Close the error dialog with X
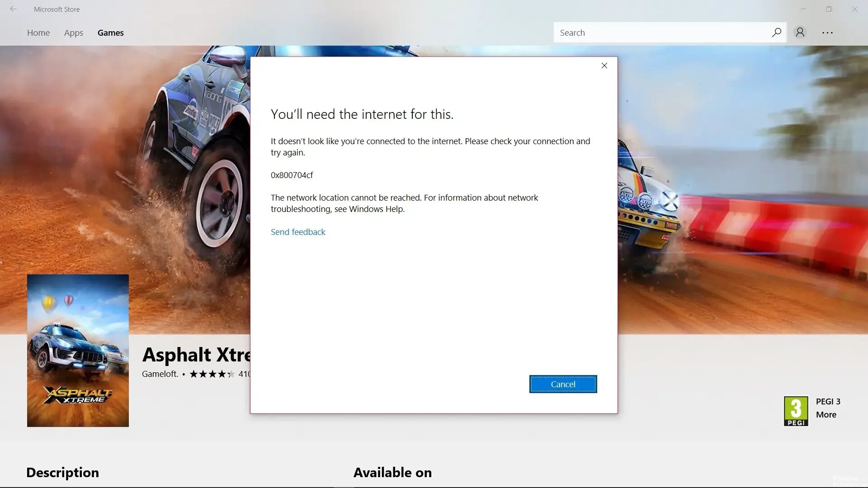This screenshot has height=488, width=868. tap(604, 66)
